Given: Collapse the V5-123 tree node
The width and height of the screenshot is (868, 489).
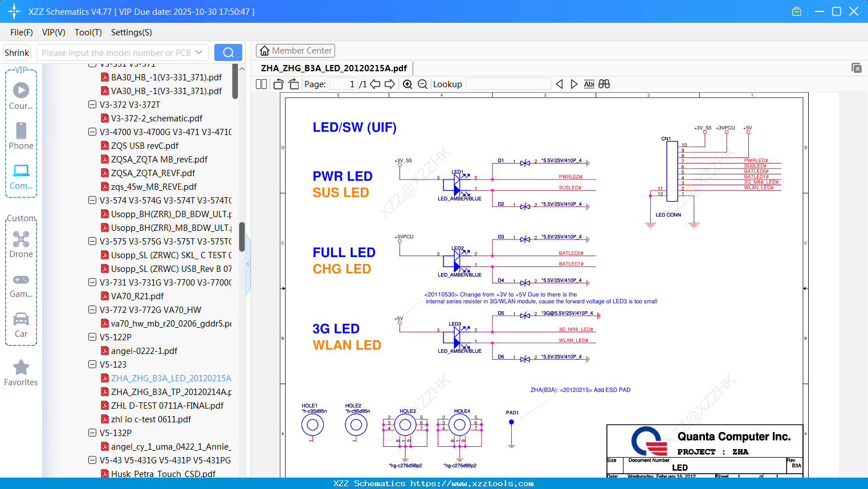Looking at the screenshot, I should 92,364.
